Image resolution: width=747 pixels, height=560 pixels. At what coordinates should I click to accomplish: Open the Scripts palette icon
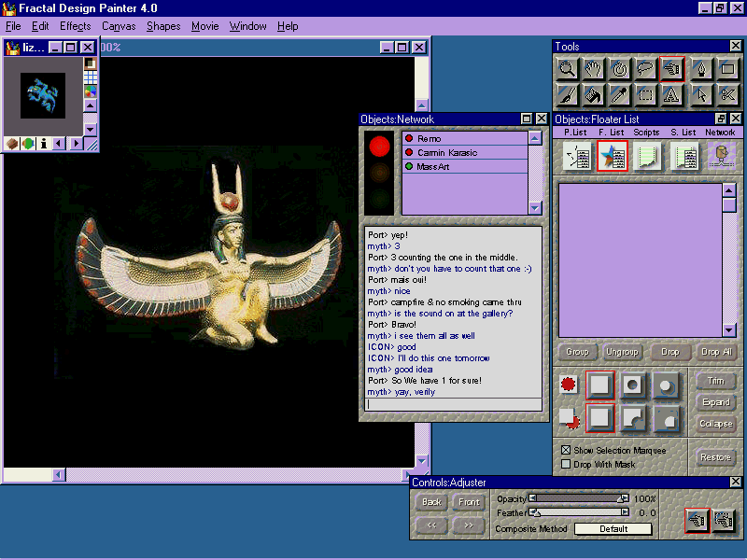pyautogui.click(x=647, y=157)
